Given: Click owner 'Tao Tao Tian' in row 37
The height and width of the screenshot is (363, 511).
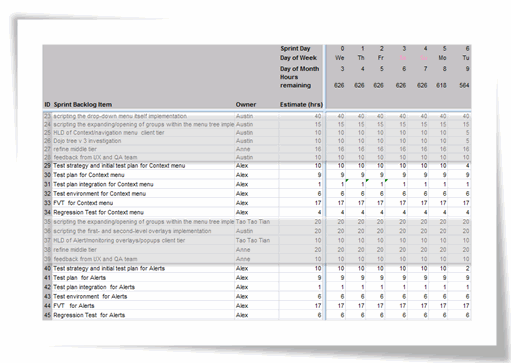Looking at the screenshot, I should (x=253, y=240).
